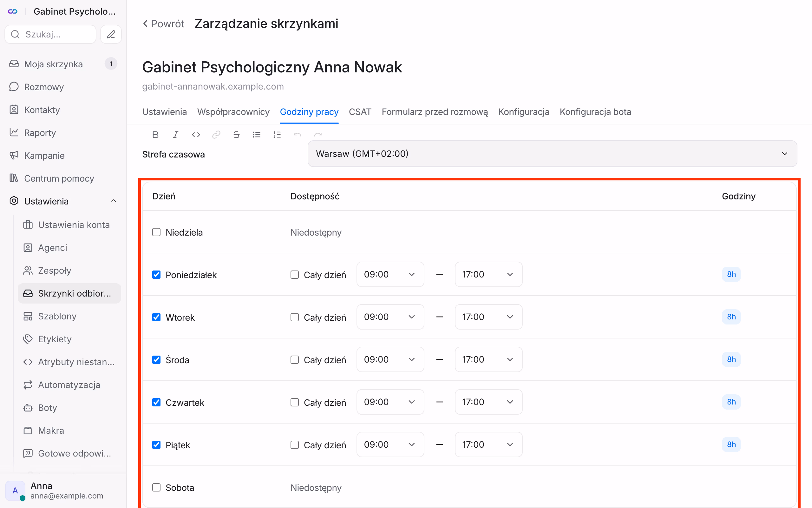Toggle italic formatting in editor toolbar
This screenshot has height=508, width=812.
pos(175,135)
